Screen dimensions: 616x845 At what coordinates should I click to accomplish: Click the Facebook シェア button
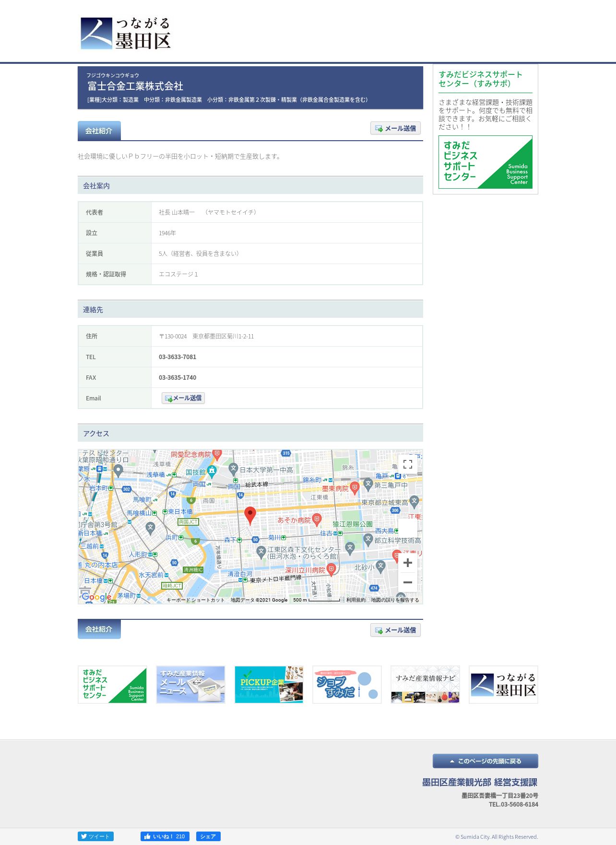pyautogui.click(x=208, y=836)
